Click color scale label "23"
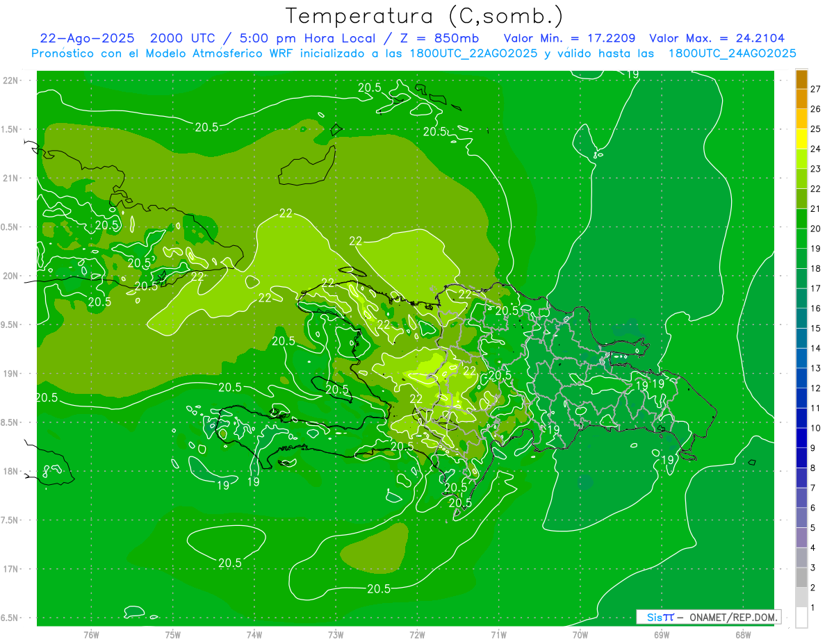Viewport: 834px width, 644px height. pos(815,169)
